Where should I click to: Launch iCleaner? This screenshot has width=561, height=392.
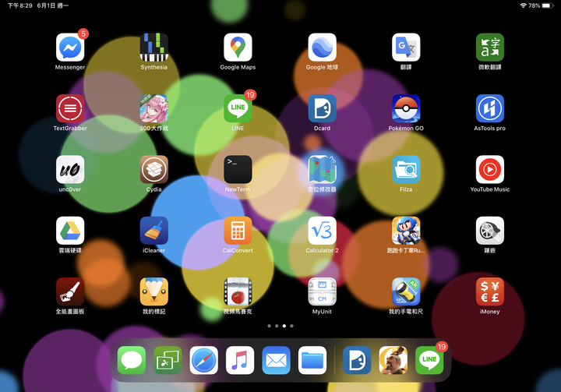pyautogui.click(x=153, y=231)
